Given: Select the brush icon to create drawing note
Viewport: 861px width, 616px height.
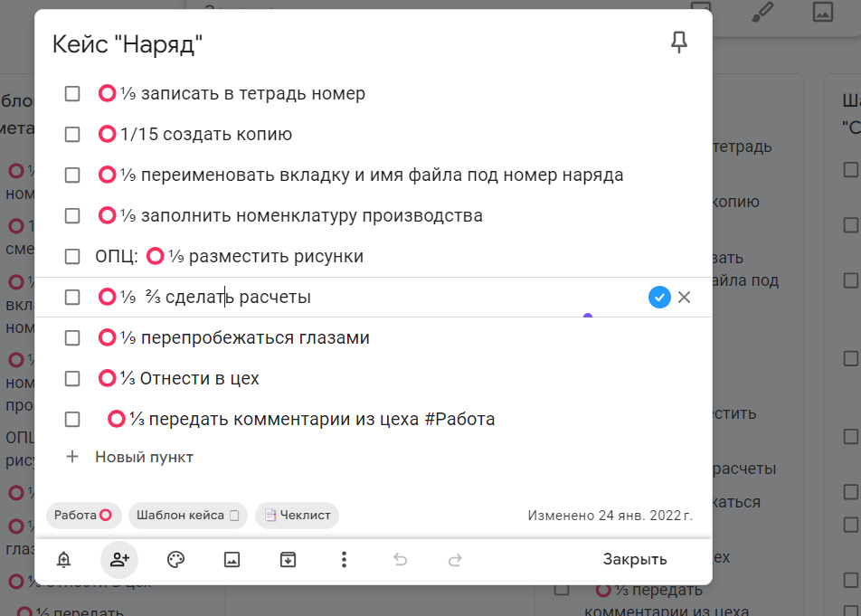Looking at the screenshot, I should tap(762, 13).
